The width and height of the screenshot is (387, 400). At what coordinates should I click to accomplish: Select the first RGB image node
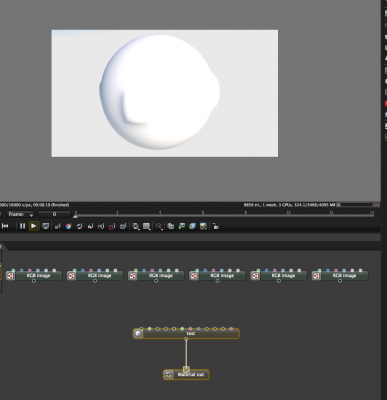[34, 276]
